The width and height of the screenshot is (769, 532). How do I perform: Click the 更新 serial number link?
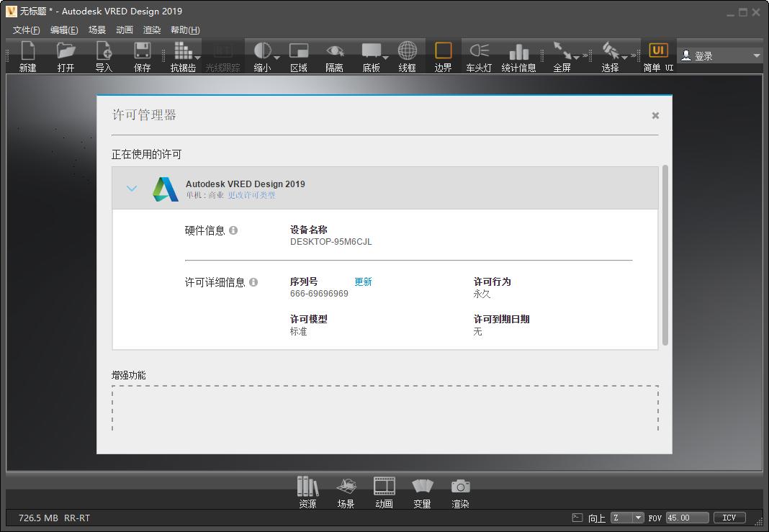click(x=364, y=281)
